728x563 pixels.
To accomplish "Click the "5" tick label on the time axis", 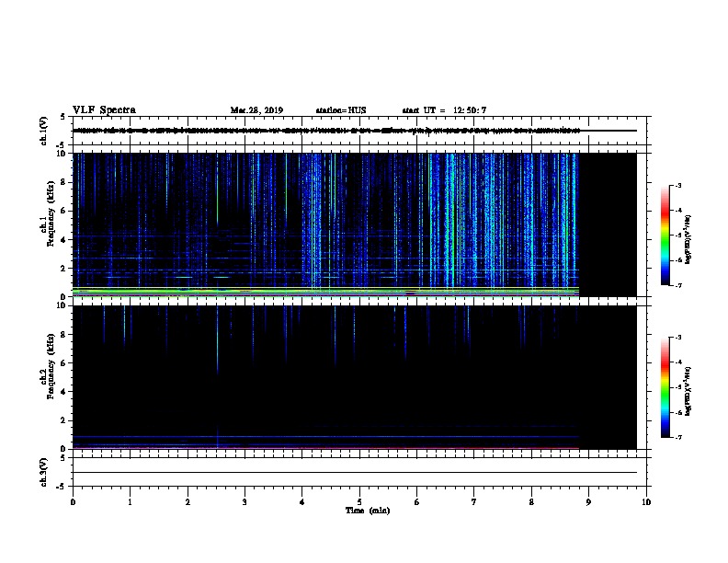I will [359, 502].
